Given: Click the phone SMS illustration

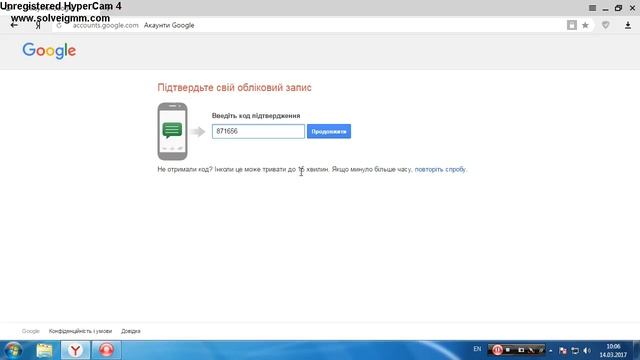Looking at the screenshot, I should 172,131.
